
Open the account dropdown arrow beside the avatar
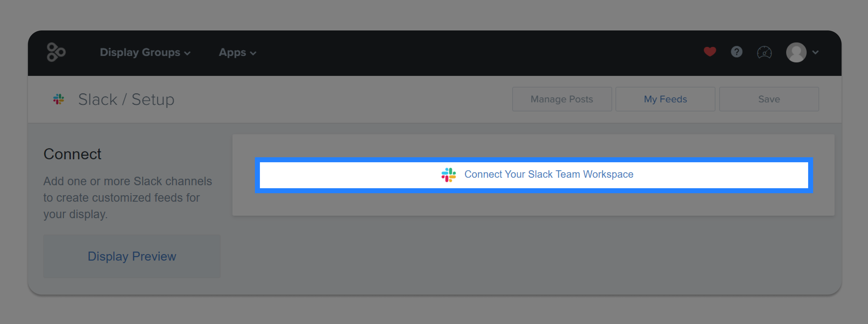815,52
